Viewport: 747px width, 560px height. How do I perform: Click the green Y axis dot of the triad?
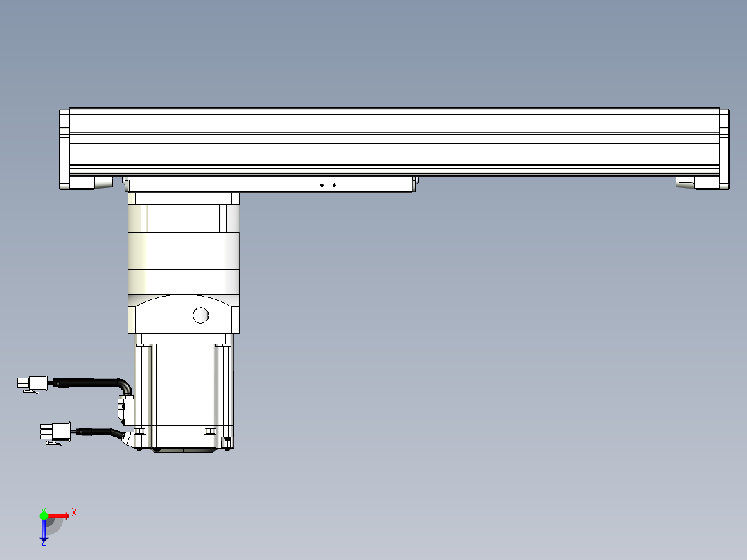[x=44, y=515]
